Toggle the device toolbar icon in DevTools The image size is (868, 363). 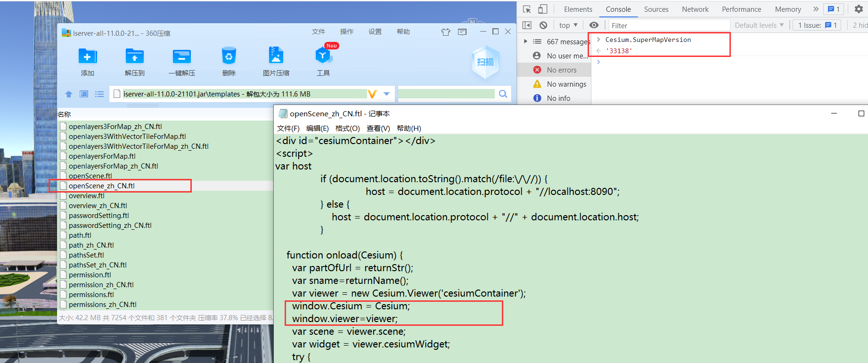pos(543,9)
